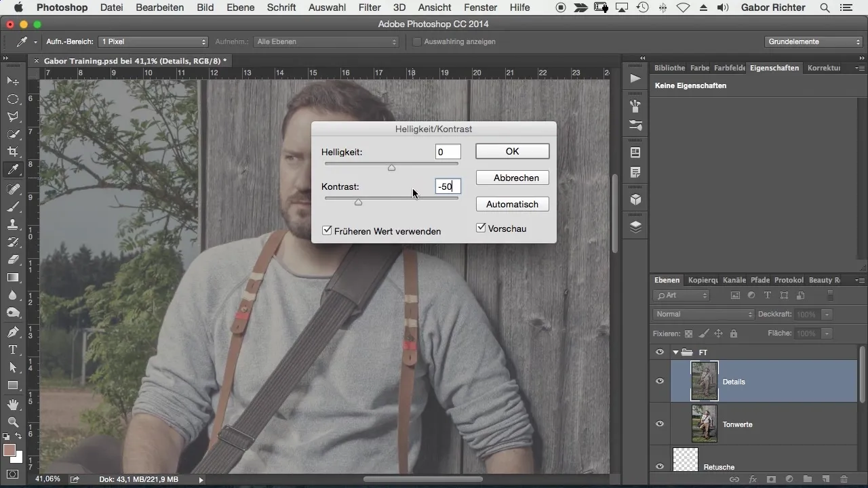The width and height of the screenshot is (868, 488).
Task: Select the Path Selection tool
Action: coord(13,367)
